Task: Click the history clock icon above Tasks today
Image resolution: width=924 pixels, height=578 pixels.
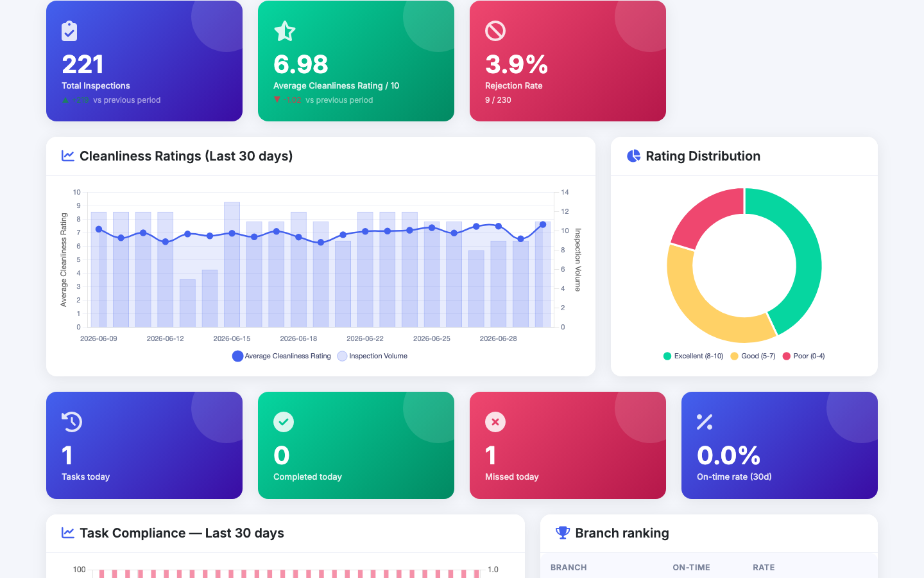Action: click(x=72, y=422)
